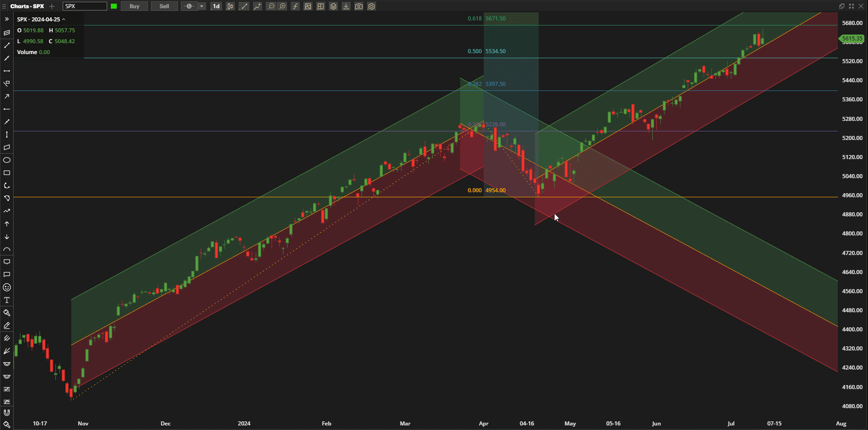This screenshot has height=430, width=868.
Task: Select the up arrow marker tool
Action: (x=7, y=224)
